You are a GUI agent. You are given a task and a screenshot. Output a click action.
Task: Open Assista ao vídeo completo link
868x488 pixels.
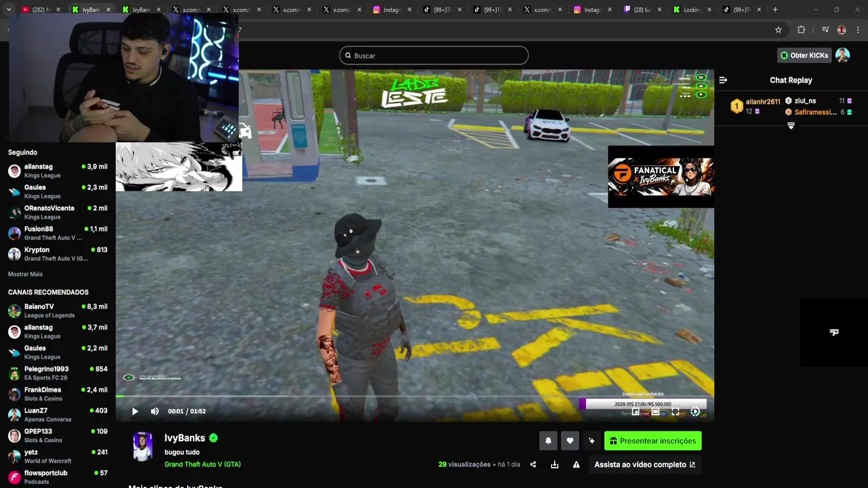point(645,464)
